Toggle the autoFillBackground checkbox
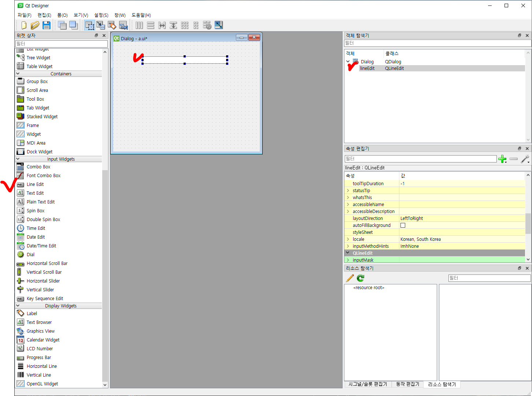 click(x=403, y=225)
